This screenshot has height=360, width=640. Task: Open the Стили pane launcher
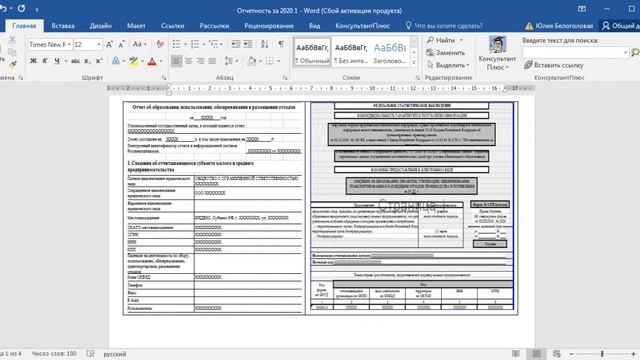tap(418, 78)
